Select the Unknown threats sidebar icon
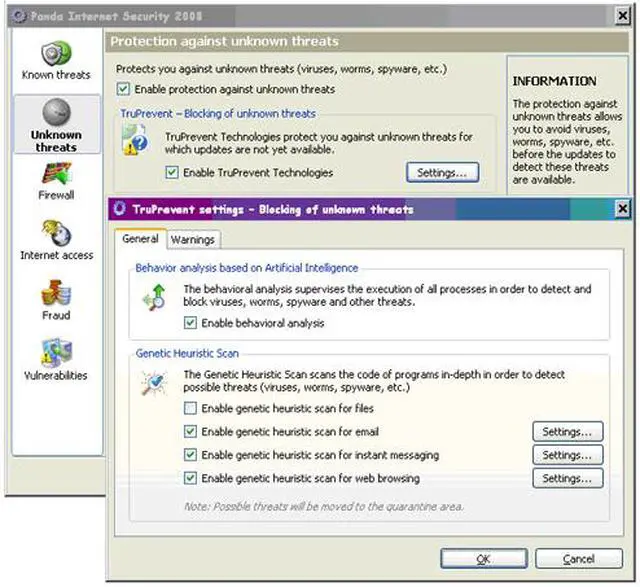Screen dimensions: 640x587 56,112
